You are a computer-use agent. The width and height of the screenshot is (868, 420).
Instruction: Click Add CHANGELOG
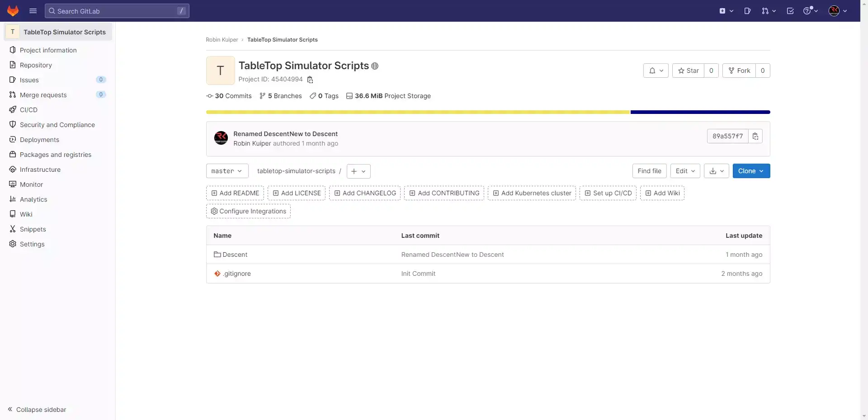point(365,193)
